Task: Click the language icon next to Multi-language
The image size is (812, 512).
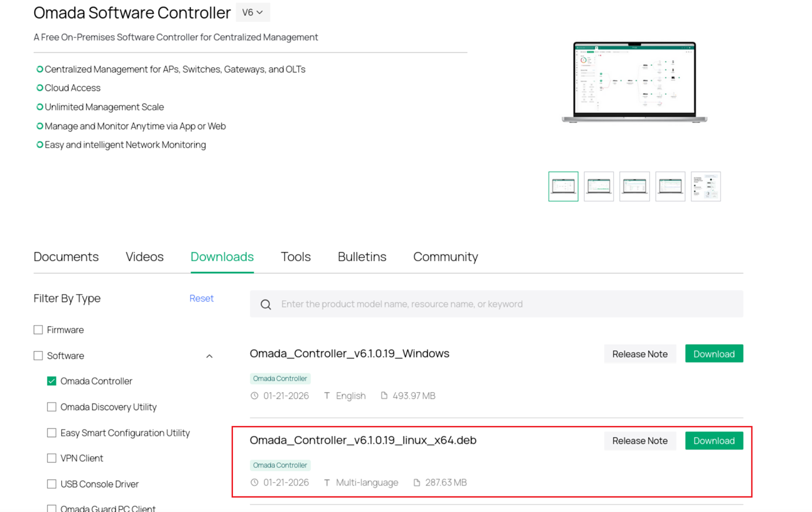Action: (x=326, y=483)
